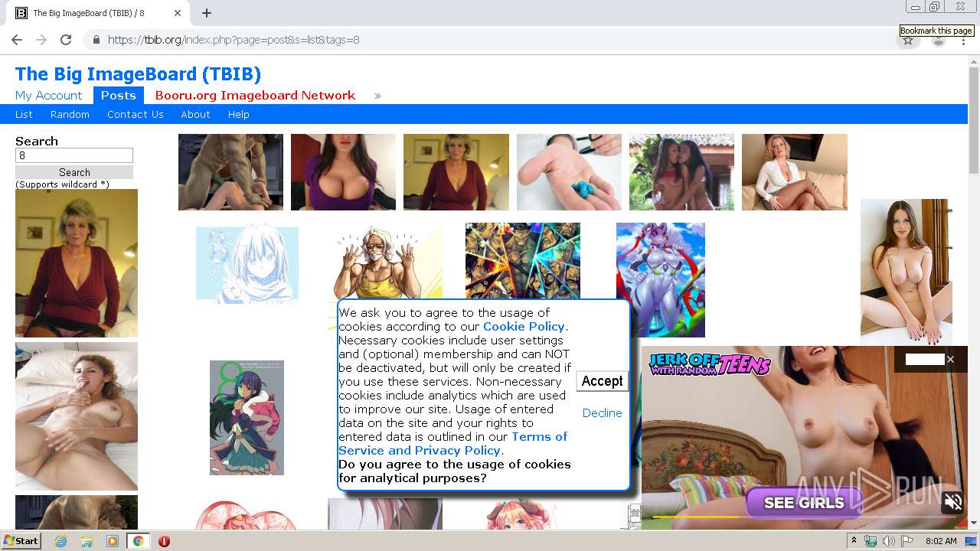
Task: Focus the address bar URL
Action: click(234, 40)
